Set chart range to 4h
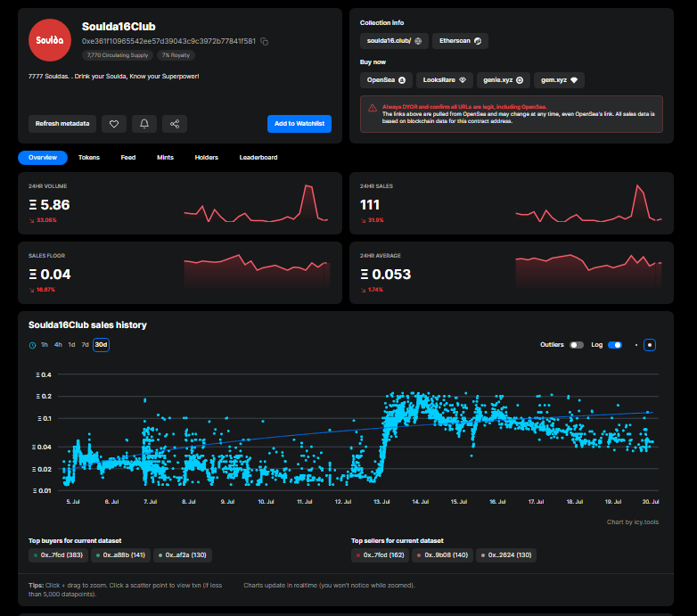This screenshot has width=697, height=616. (x=58, y=345)
